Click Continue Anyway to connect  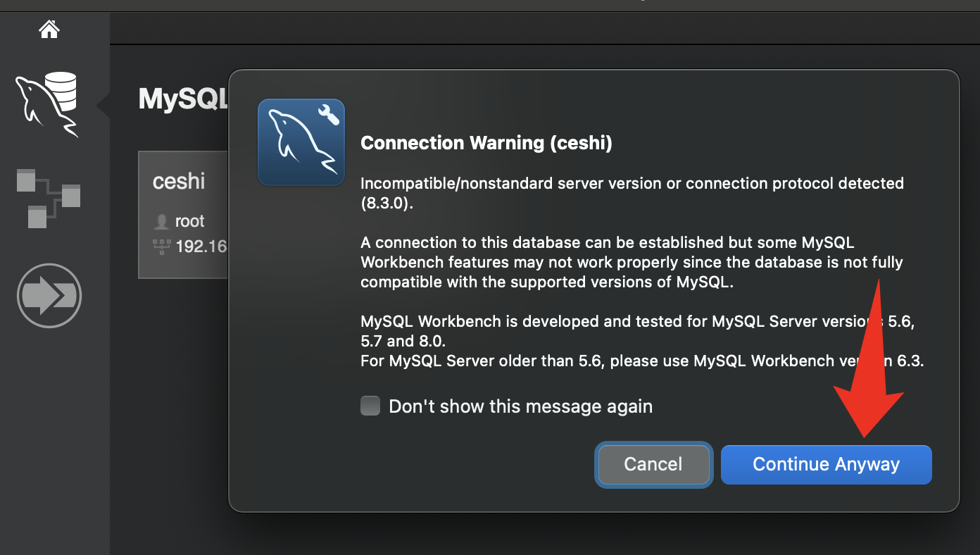826,465
